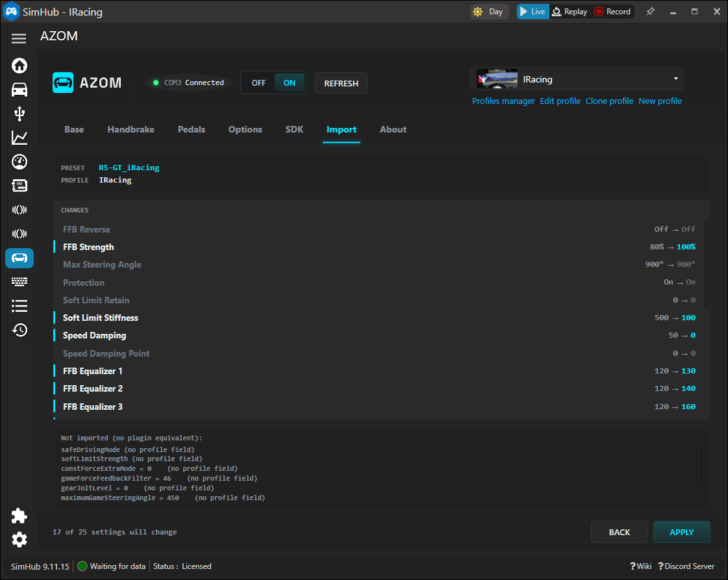Switch to the Options tab
The width and height of the screenshot is (728, 580).
point(245,129)
